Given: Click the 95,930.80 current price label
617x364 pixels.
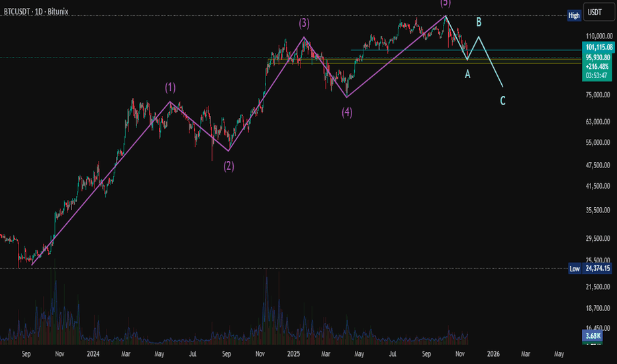Looking at the screenshot, I should pyautogui.click(x=597, y=58).
